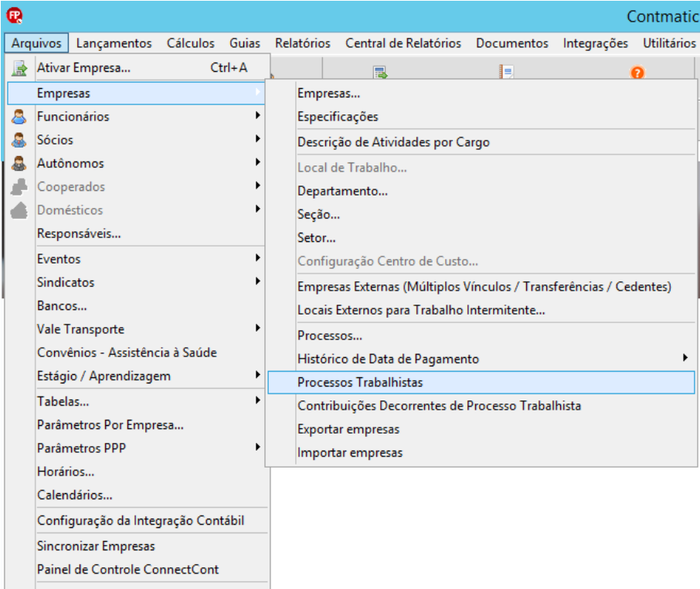Open Locais Externos para Trabalho Intermitente...
700x589 pixels.
coord(481,310)
